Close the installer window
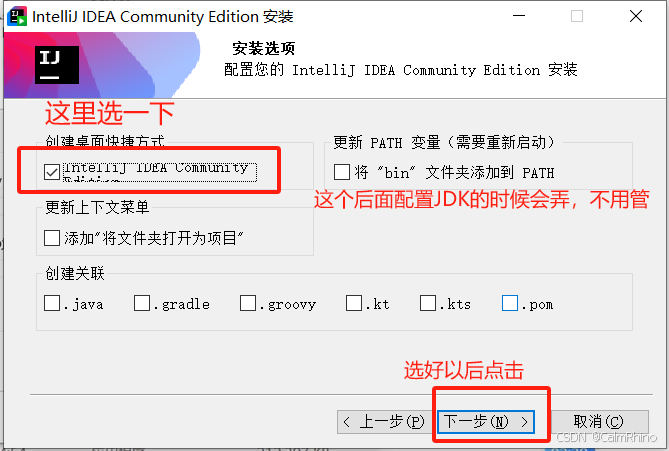Image resolution: width=669 pixels, height=451 pixels. pyautogui.click(x=636, y=16)
